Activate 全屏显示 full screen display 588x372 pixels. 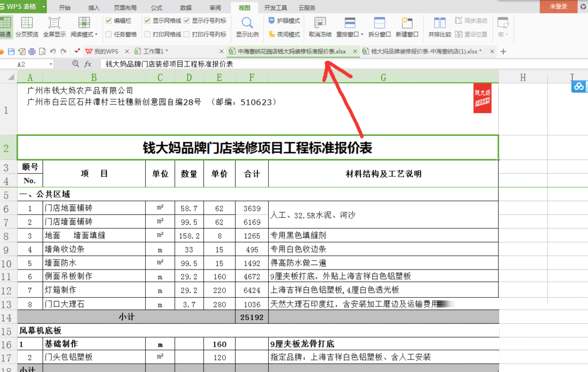(x=54, y=27)
